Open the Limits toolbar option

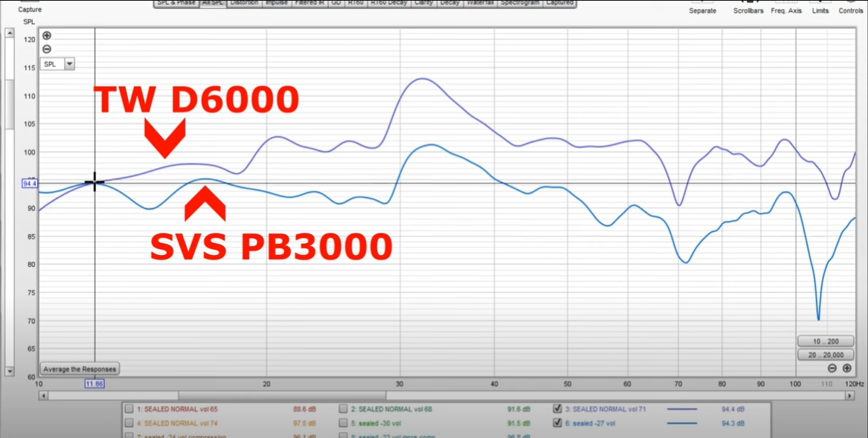(820, 7)
